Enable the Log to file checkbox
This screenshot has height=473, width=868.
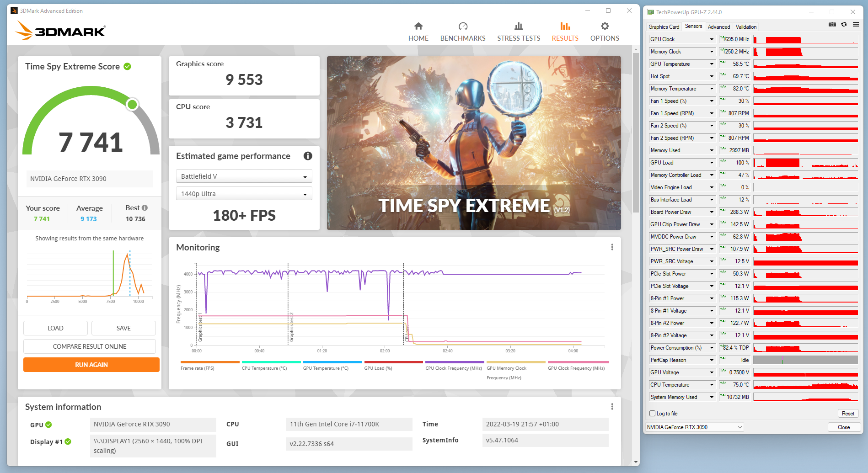(653, 414)
